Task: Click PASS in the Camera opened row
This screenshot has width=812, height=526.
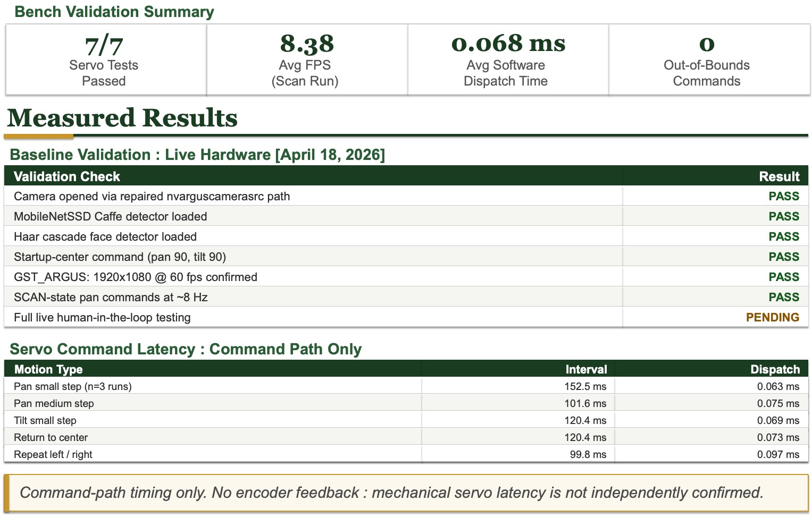Action: coord(784,196)
